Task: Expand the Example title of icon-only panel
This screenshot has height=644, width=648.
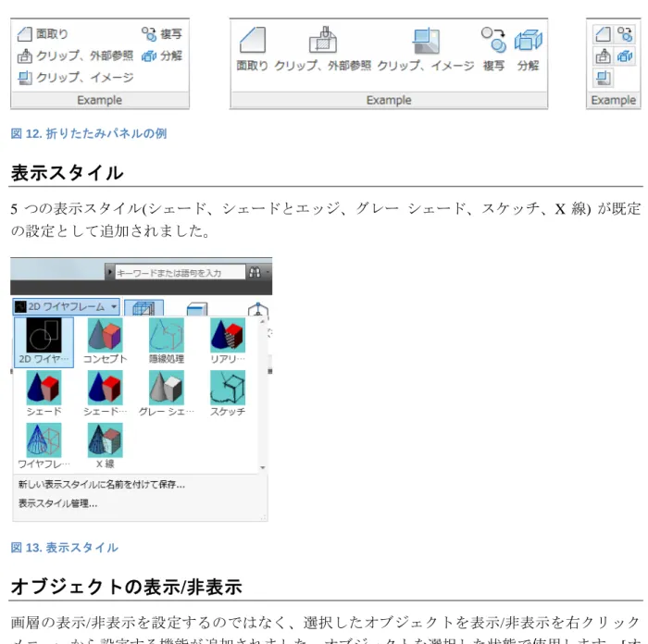Action: [x=613, y=100]
